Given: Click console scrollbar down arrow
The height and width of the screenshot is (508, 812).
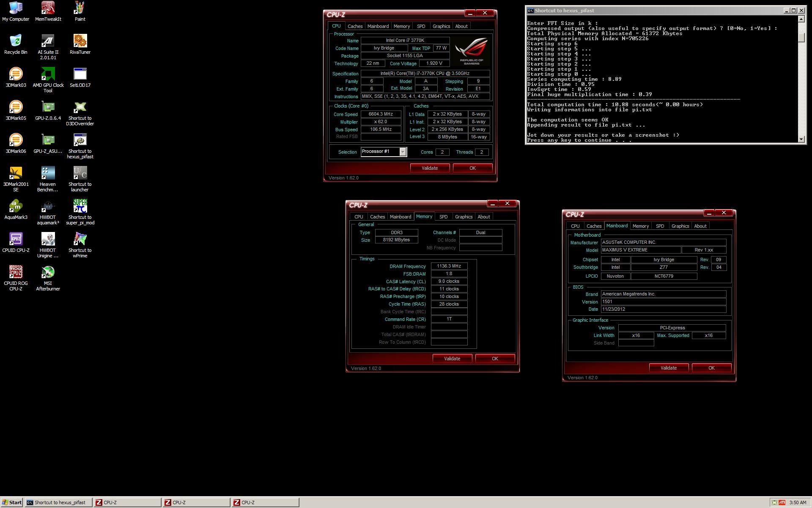Looking at the screenshot, I should pyautogui.click(x=801, y=139).
